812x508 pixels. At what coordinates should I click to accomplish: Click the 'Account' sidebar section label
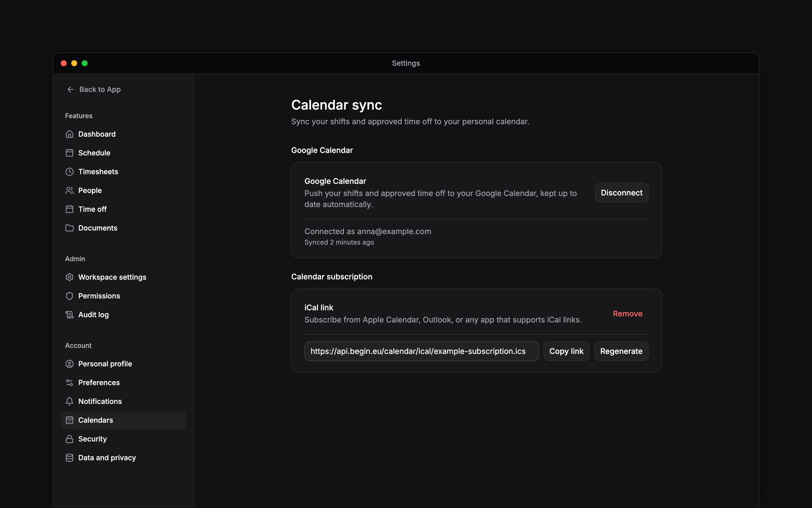[78, 346]
